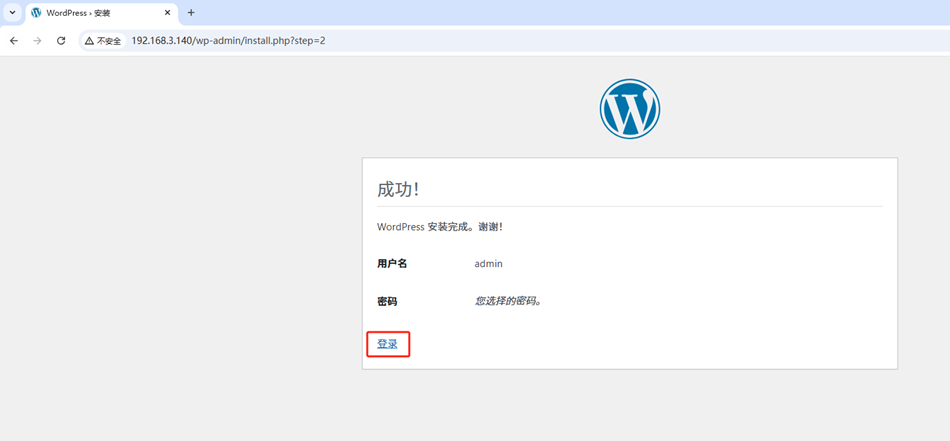Click the 登录 login link
950x441 pixels.
pos(387,344)
